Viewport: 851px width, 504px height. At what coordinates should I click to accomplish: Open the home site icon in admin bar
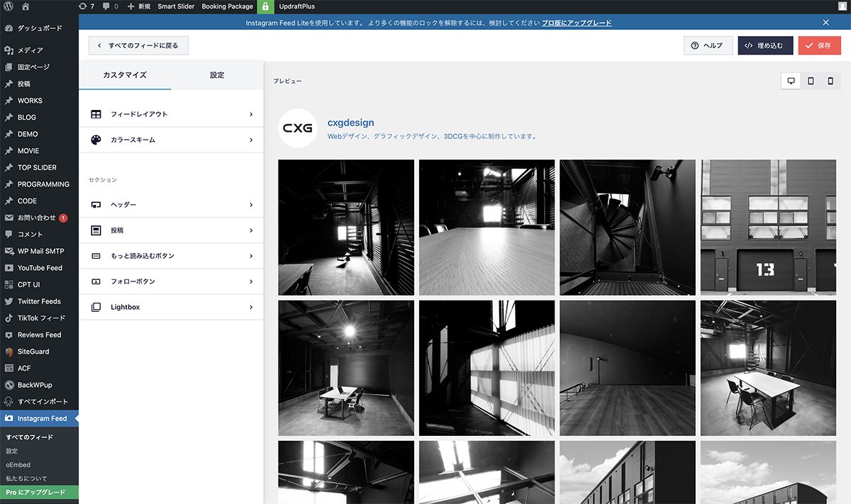coord(26,6)
